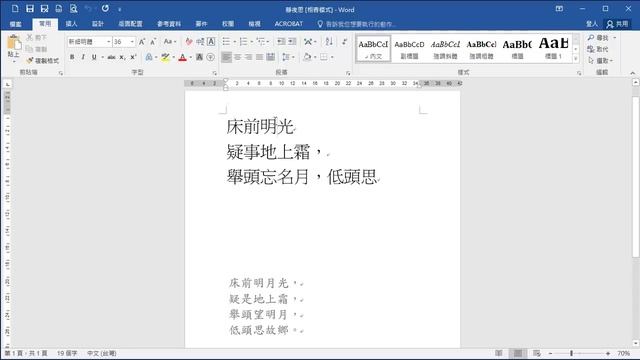The image size is (640, 360).
Task: Center align the paragraph
Action: coord(237,57)
